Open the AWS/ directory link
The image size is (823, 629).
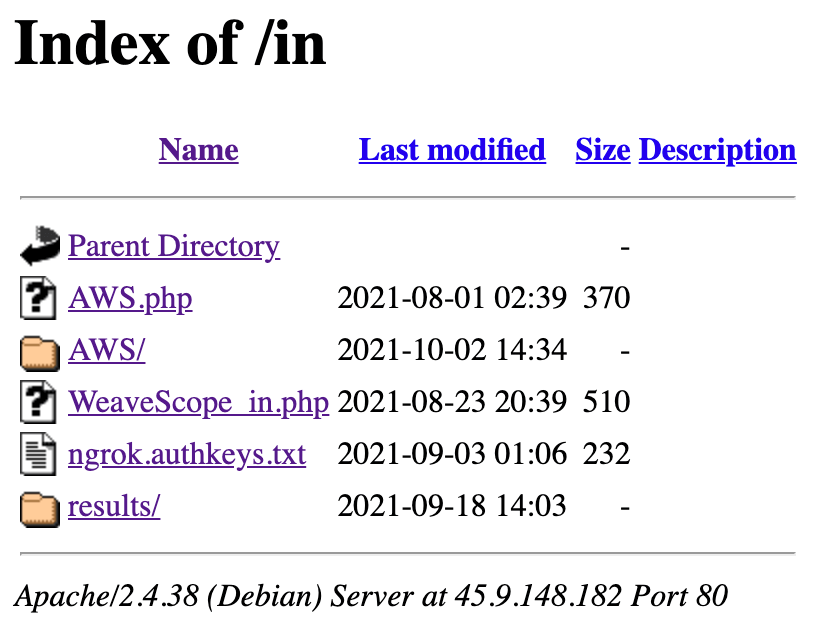(107, 350)
